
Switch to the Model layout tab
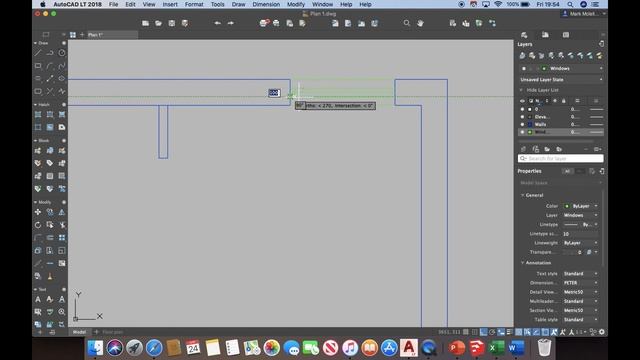pyautogui.click(x=79, y=332)
